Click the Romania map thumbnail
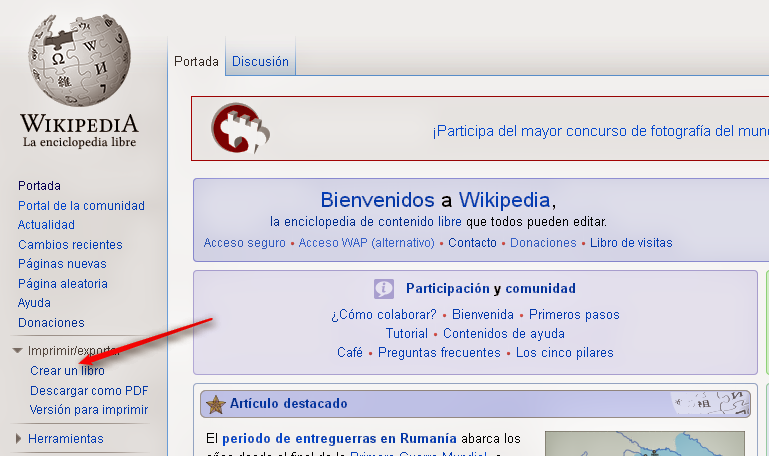769x456 pixels. [x=644, y=444]
